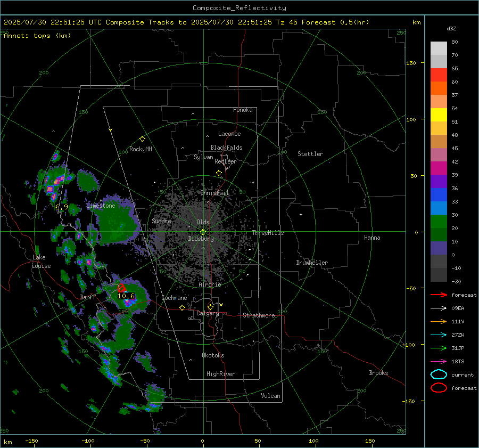Click the yellow 54 dBZ color swatch
The image size is (479, 448).
coord(439,115)
